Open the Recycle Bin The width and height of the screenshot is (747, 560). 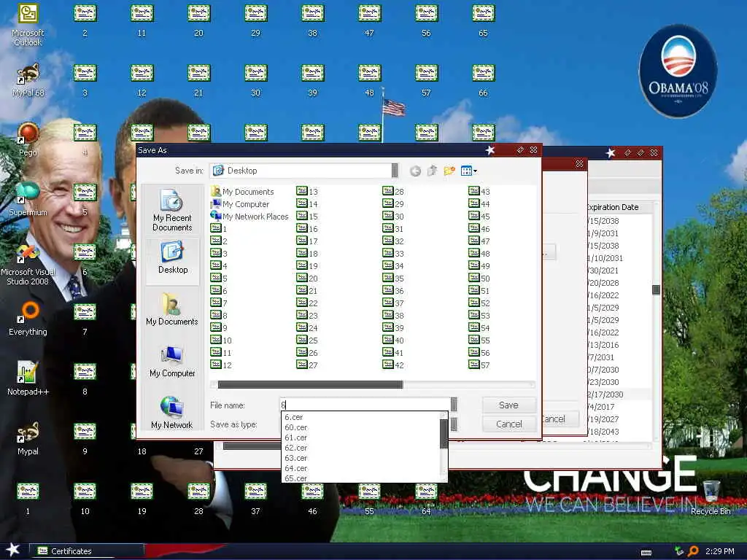pyautogui.click(x=711, y=497)
